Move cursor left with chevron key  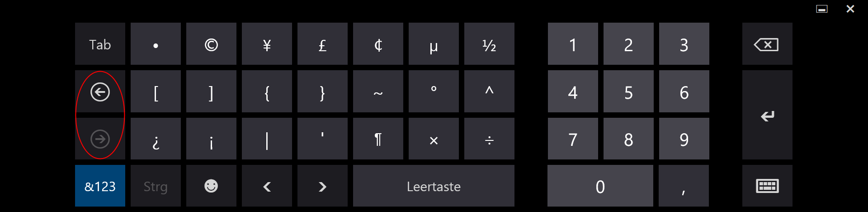(267, 186)
